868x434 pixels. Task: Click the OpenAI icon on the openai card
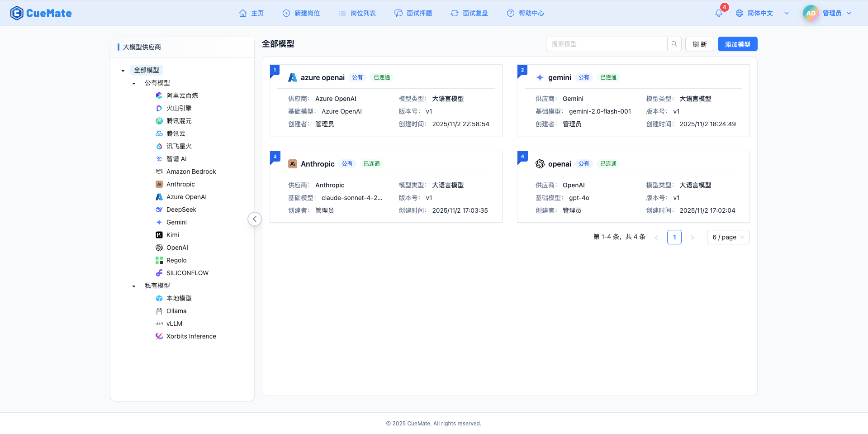[x=540, y=164]
